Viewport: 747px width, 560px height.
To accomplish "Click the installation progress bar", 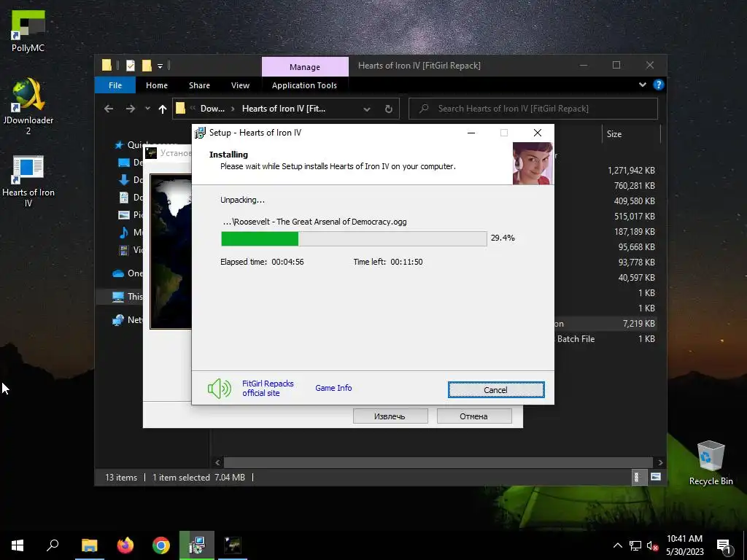I will (354, 238).
